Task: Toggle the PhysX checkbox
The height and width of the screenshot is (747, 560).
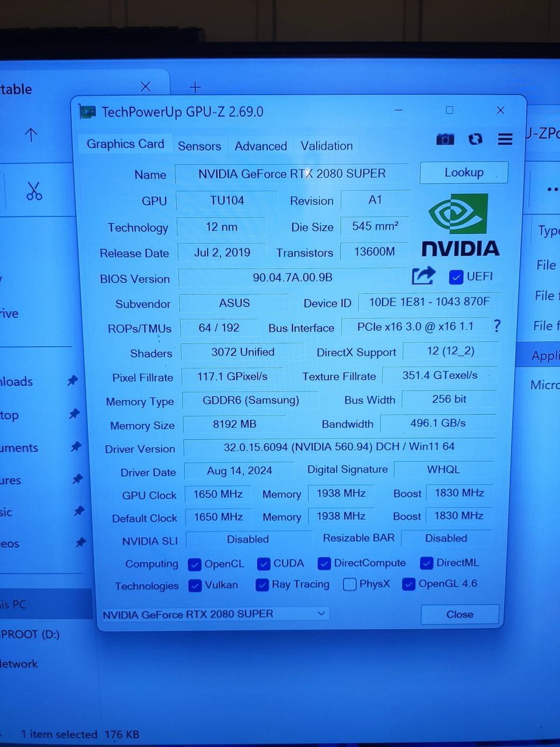Action: 350,584
